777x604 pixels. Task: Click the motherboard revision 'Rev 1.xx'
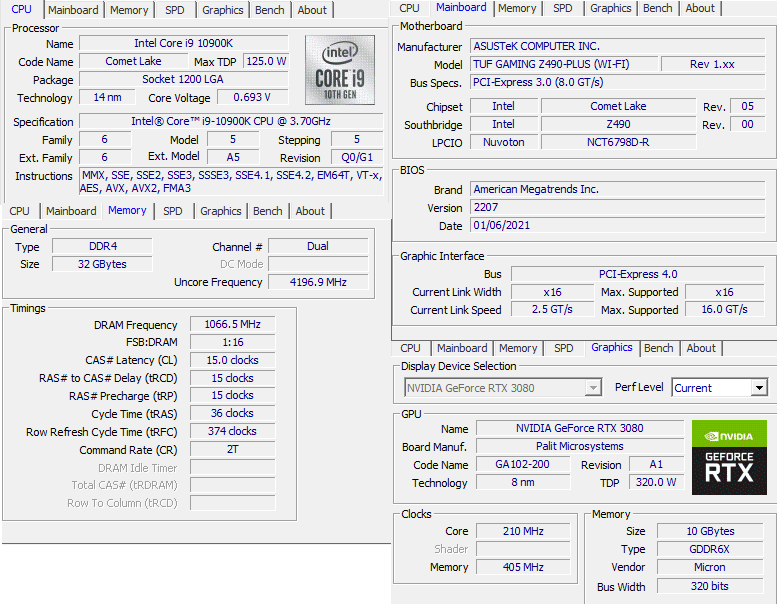(x=713, y=64)
